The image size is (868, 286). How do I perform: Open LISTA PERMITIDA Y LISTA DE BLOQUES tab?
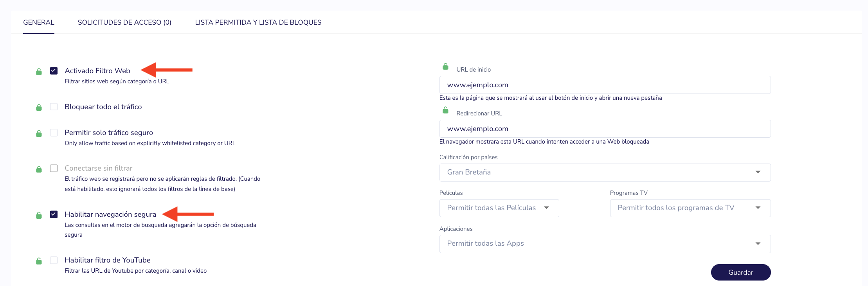pyautogui.click(x=258, y=22)
